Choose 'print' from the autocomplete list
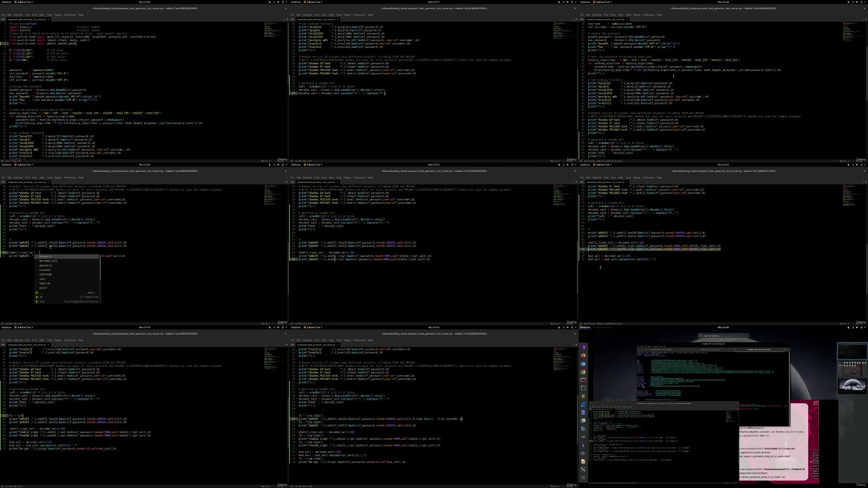868x488 pixels. coord(67,288)
